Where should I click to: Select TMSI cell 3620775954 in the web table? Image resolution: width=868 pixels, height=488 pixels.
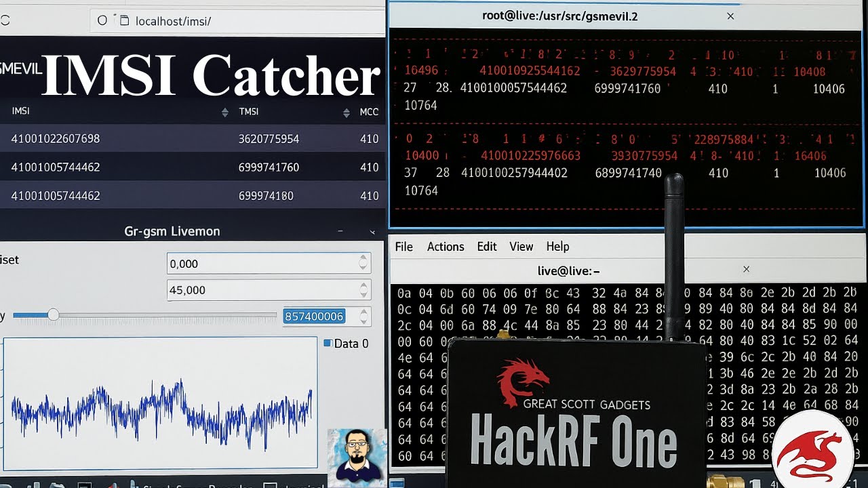point(269,139)
